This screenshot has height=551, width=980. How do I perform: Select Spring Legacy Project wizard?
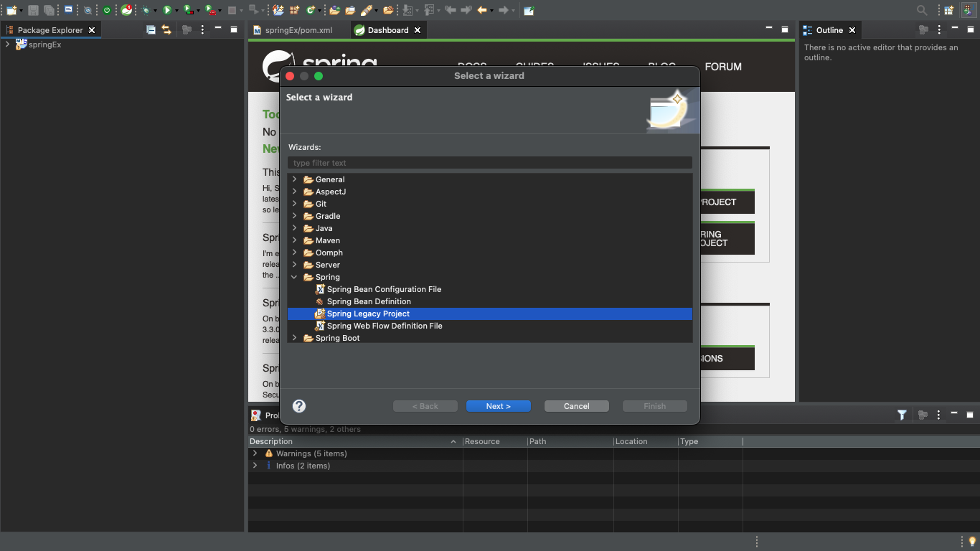(368, 314)
